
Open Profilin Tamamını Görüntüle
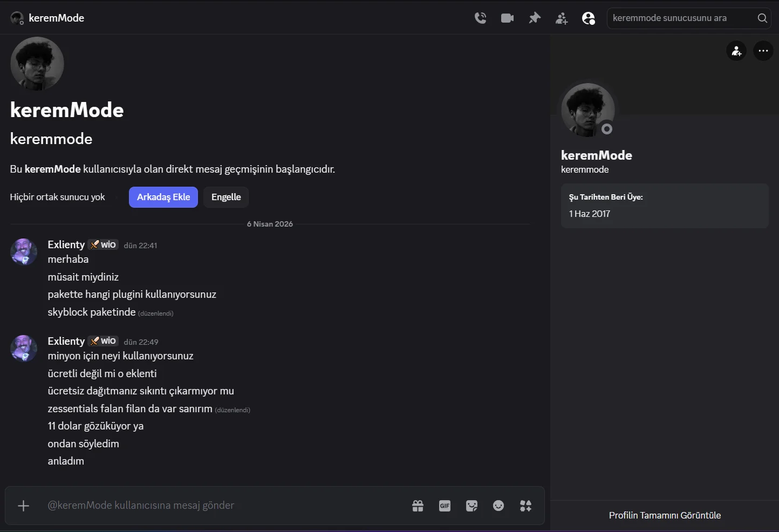coord(665,515)
